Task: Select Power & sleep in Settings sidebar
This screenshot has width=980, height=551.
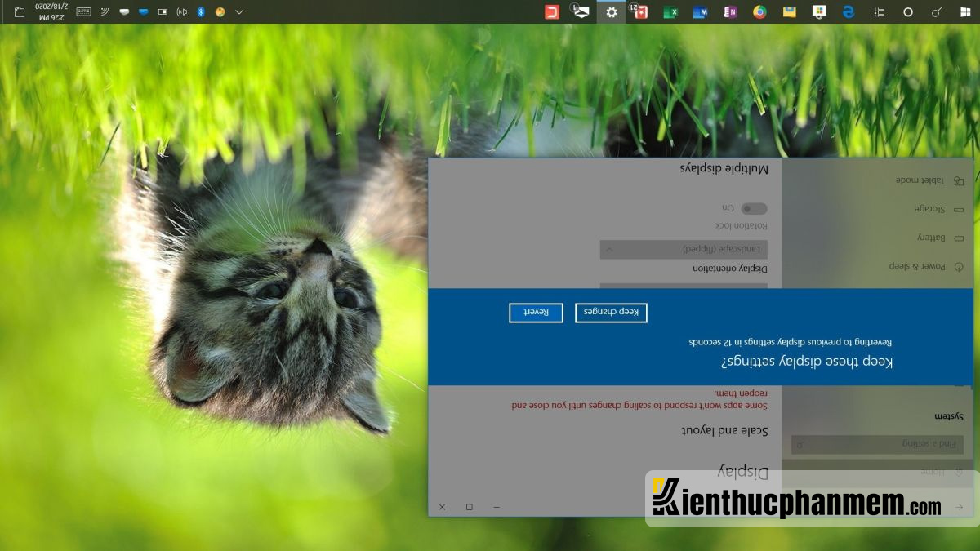Action: (927, 266)
